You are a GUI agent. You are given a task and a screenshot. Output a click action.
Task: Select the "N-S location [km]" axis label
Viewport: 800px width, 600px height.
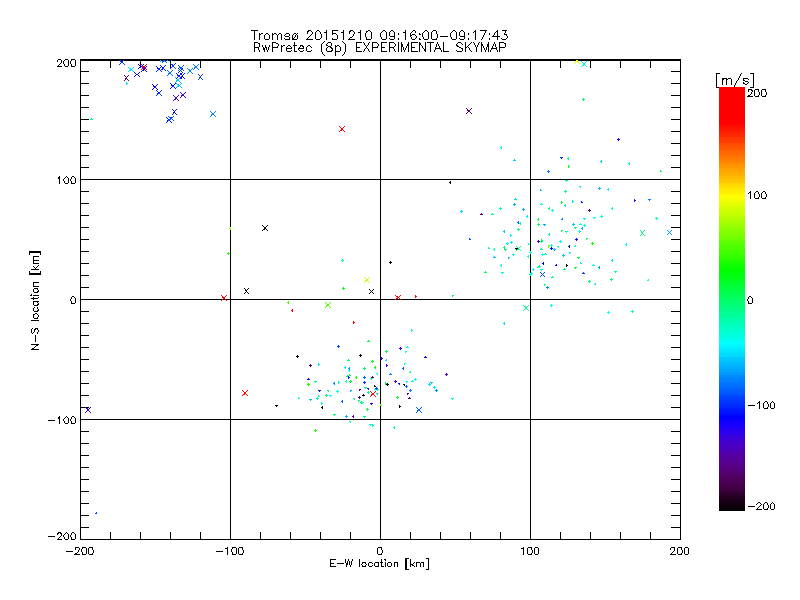click(x=35, y=300)
